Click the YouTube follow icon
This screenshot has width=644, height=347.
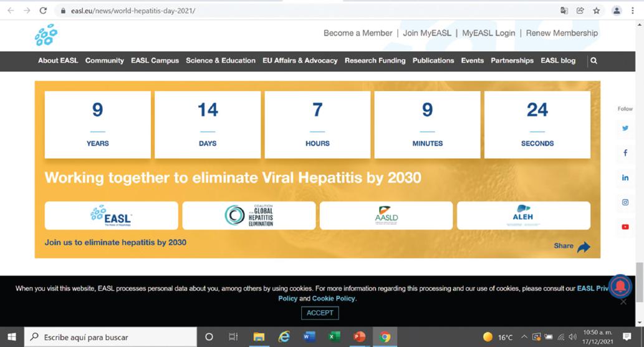tap(625, 227)
